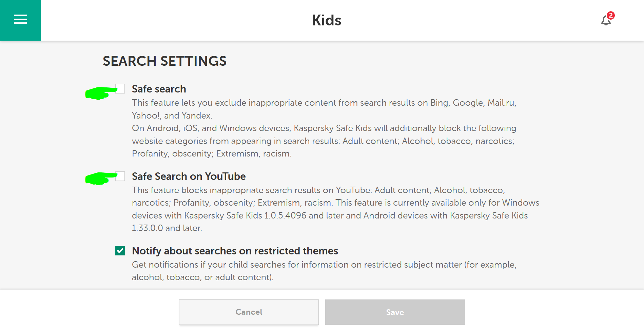The width and height of the screenshot is (644, 334).
Task: Click the Profanity, obscenity; Extremism, racism line
Action: pos(212,154)
